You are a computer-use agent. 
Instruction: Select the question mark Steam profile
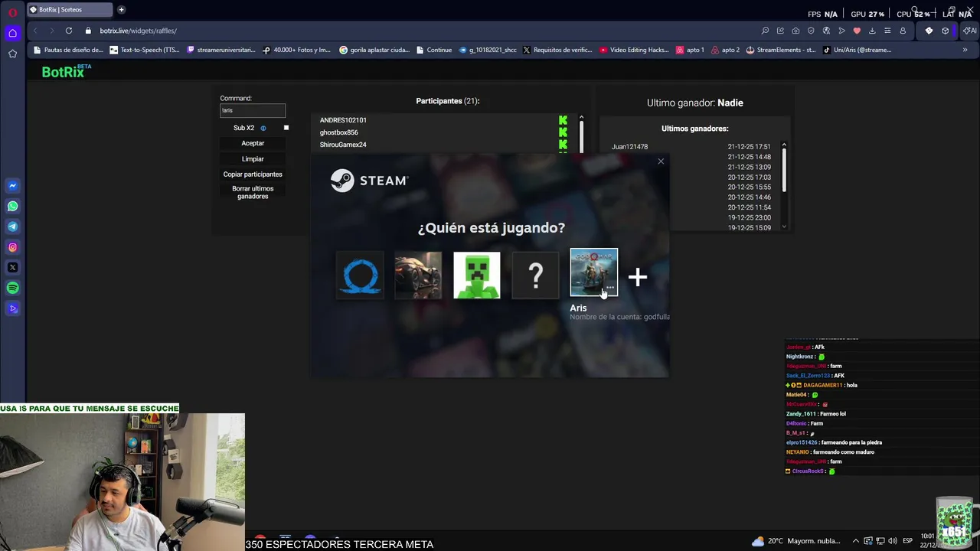pos(535,275)
